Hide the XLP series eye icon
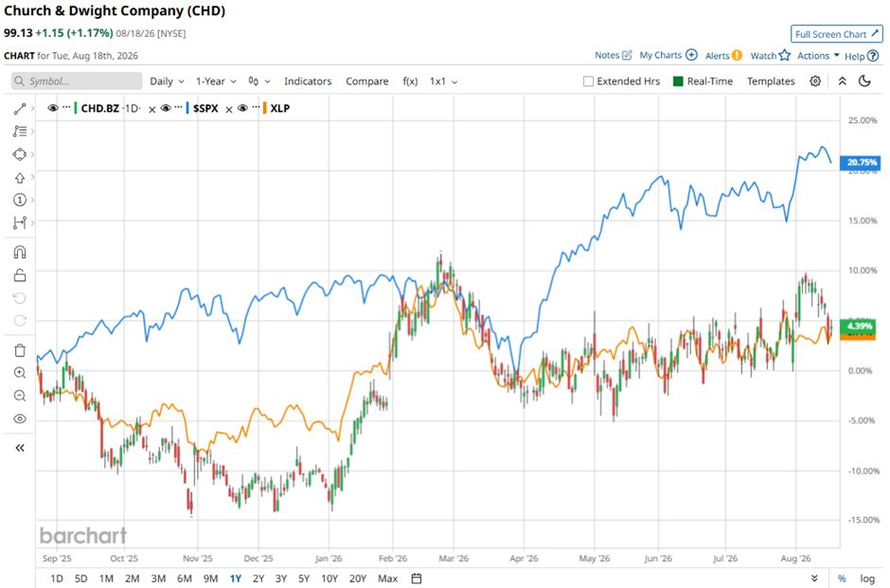890x588 pixels. (x=242, y=108)
